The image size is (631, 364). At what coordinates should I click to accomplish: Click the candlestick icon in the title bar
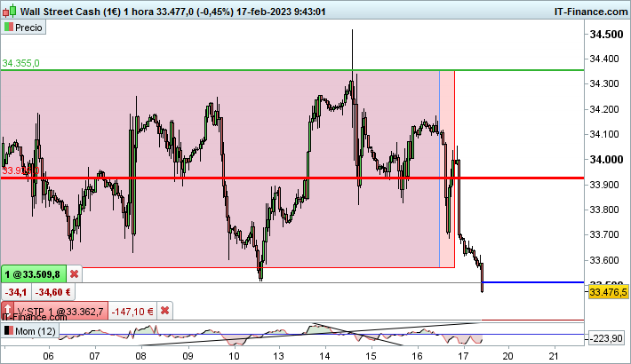(9, 11)
